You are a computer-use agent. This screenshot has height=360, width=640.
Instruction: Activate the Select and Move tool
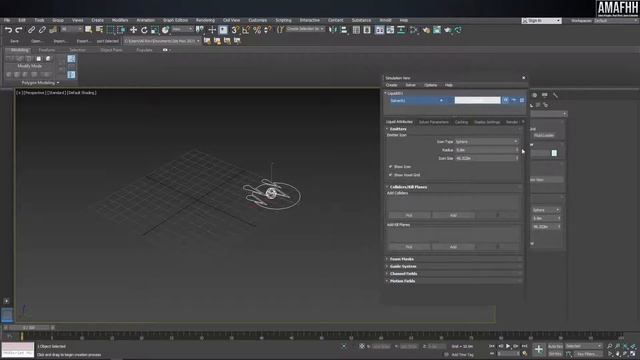[x=133, y=30]
